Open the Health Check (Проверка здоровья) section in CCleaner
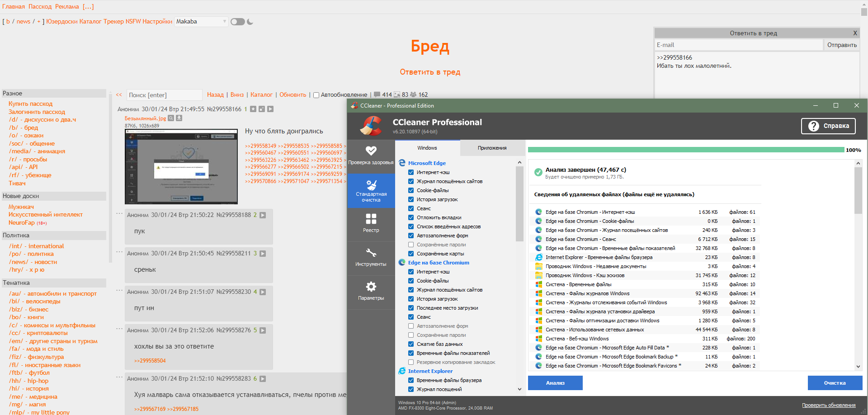This screenshot has height=415, width=868. pyautogui.click(x=371, y=156)
